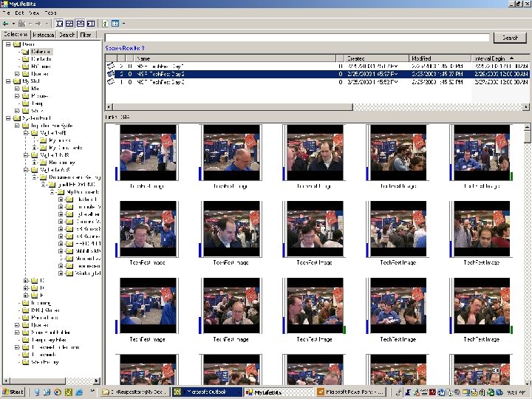
Task: Open the dropdown beside the grid view icon
Action: point(123,24)
